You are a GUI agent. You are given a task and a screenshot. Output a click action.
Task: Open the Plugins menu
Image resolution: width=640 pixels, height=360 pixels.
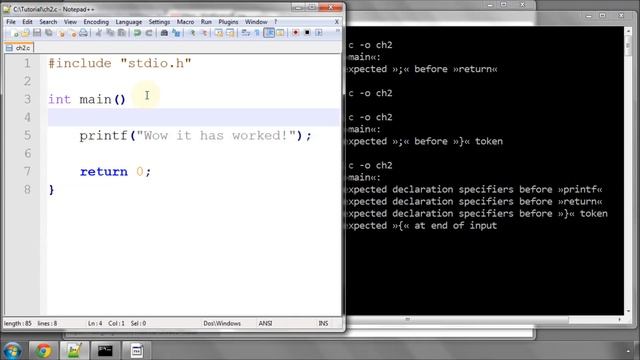228,22
